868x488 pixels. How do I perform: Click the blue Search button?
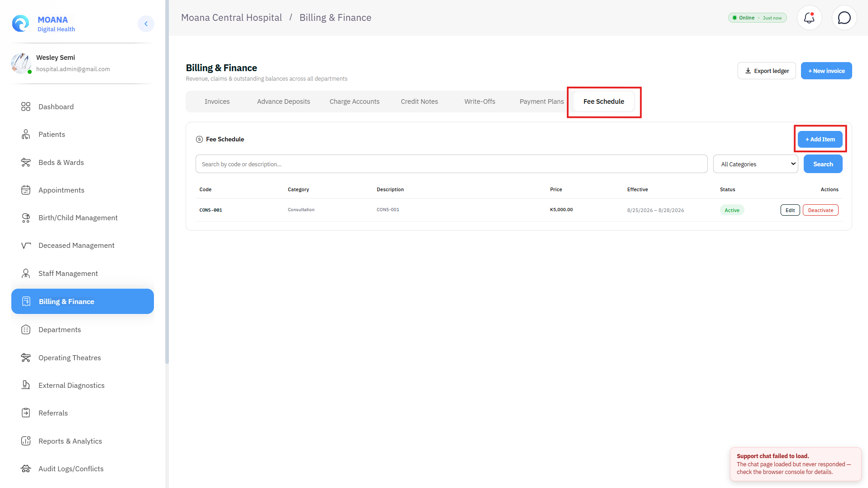tap(823, 164)
